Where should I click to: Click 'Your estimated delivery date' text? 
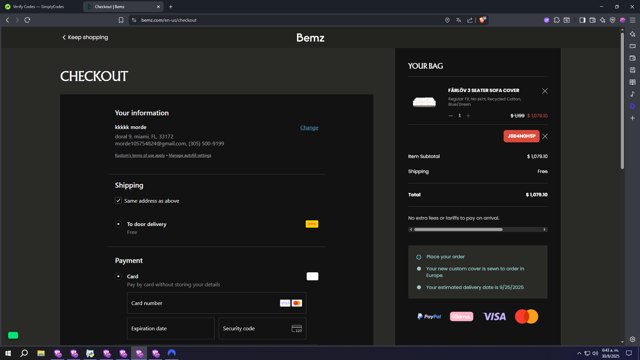pyautogui.click(x=475, y=287)
